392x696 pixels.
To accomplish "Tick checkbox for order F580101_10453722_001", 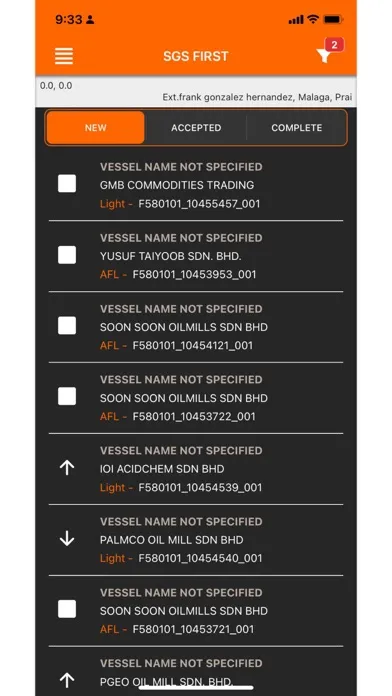I will tap(67, 396).
